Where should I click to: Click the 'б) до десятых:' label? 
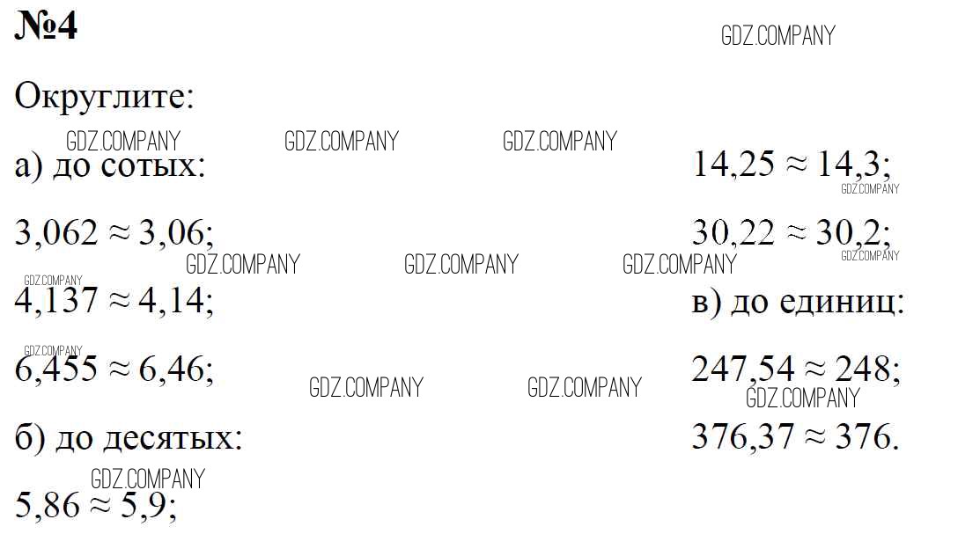click(129, 437)
